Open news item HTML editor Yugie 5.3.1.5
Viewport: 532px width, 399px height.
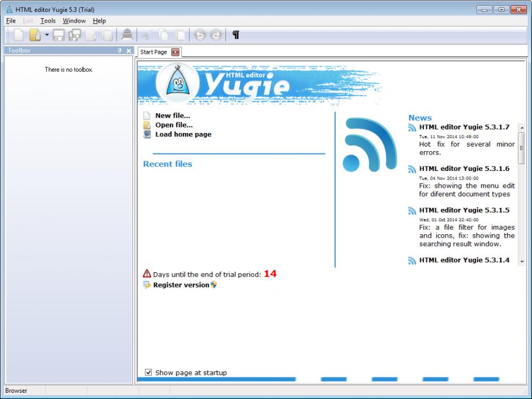(464, 211)
